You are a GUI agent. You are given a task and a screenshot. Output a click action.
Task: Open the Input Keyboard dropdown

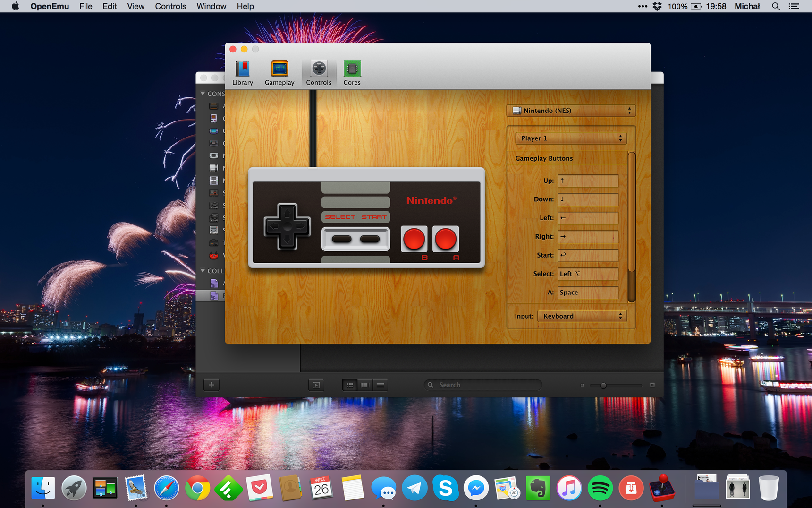[582, 316]
